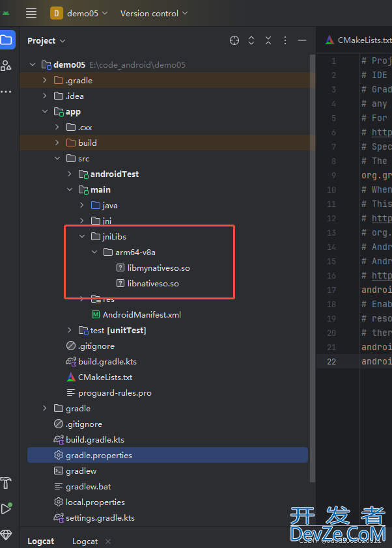Viewport: 392px width, 548px height.
Task: Select libnativeso.so in the tree
Action: click(x=153, y=283)
